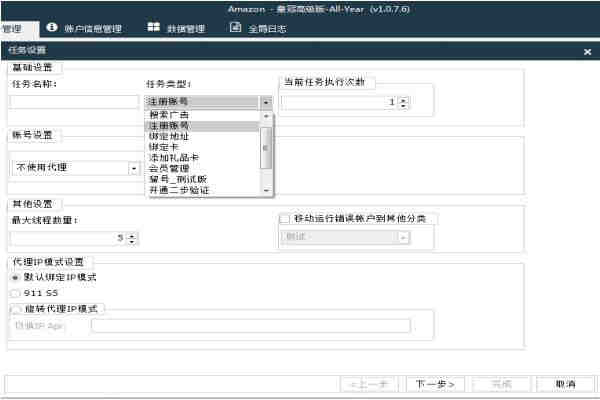Image resolution: width=600 pixels, height=400 pixels.
Task: Click the task type list scroll-down arrow
Action: (x=266, y=190)
